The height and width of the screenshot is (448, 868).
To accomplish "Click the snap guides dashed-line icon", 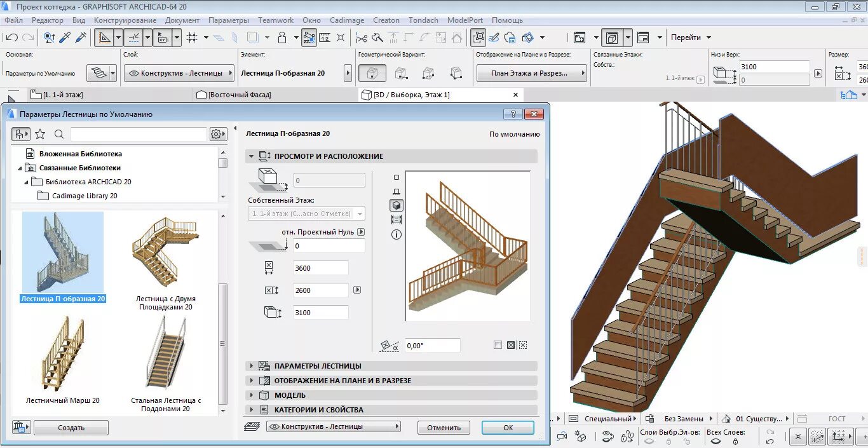I will click(x=133, y=37).
